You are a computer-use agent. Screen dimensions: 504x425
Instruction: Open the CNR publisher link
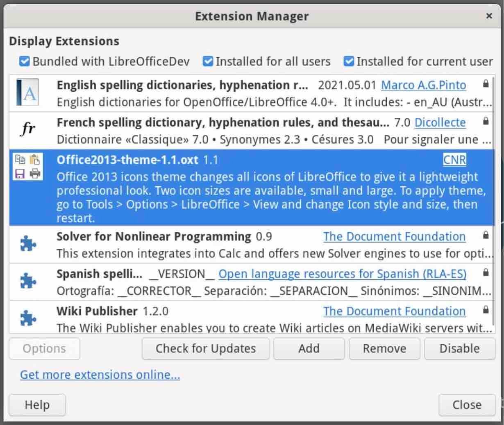click(x=454, y=160)
